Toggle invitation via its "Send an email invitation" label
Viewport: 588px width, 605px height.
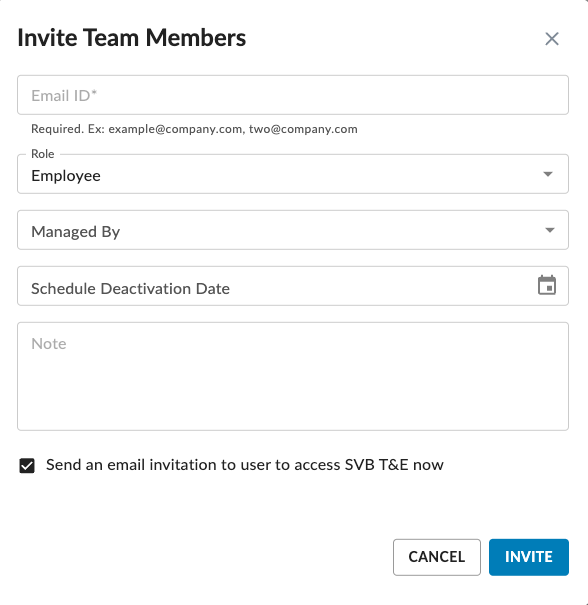tap(245, 465)
